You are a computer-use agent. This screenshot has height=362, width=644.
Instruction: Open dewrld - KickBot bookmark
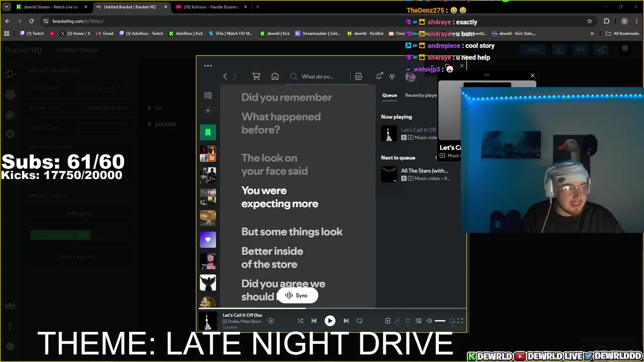click(x=365, y=34)
